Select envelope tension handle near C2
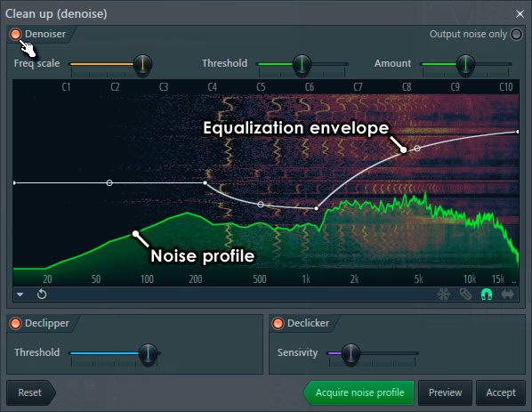Screen dimensions: 532x412 click(x=109, y=183)
